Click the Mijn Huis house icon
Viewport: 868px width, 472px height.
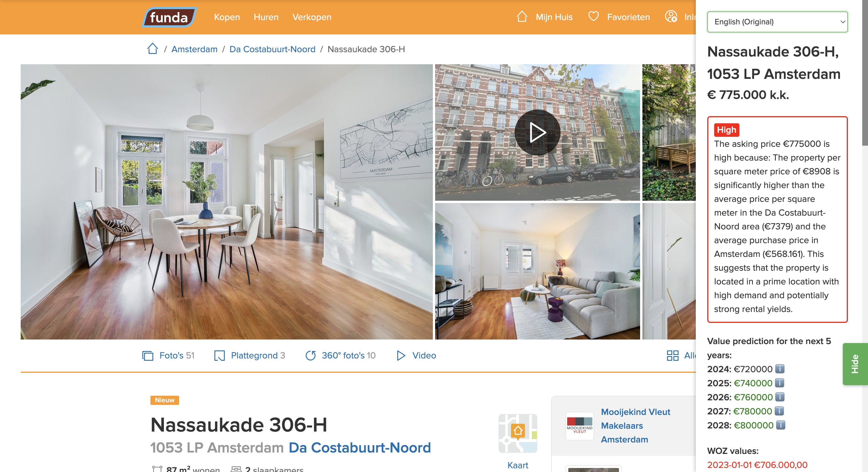tap(522, 17)
